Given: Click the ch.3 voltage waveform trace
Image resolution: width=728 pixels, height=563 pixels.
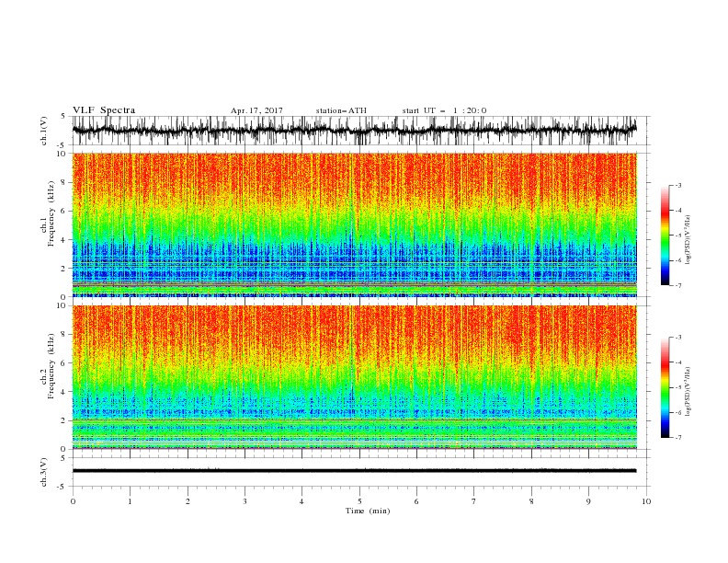Looking at the screenshot, I should [x=355, y=471].
